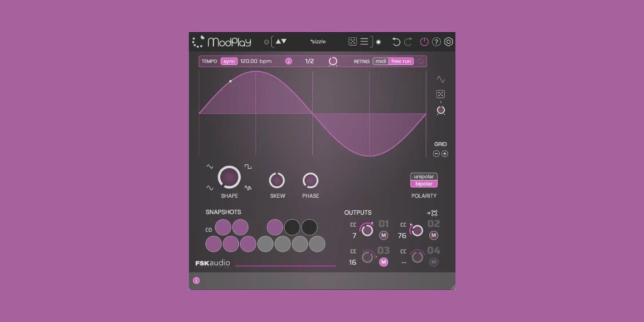Open settings via the hexagon icon

point(448,42)
